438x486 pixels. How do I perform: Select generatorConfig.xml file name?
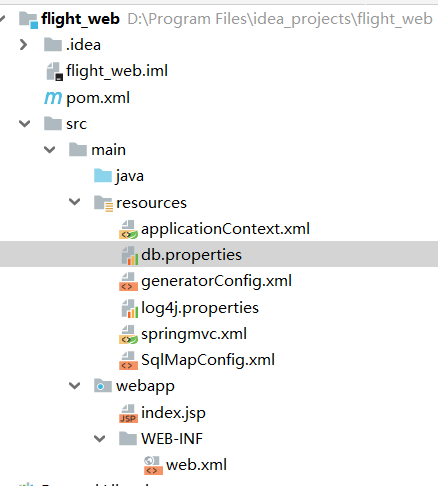[216, 281]
